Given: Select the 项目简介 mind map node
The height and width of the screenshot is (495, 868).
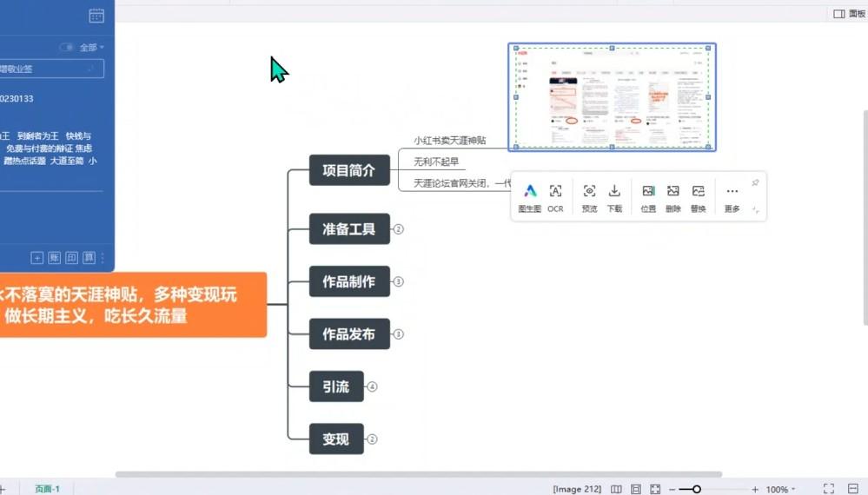Looking at the screenshot, I should click(349, 171).
